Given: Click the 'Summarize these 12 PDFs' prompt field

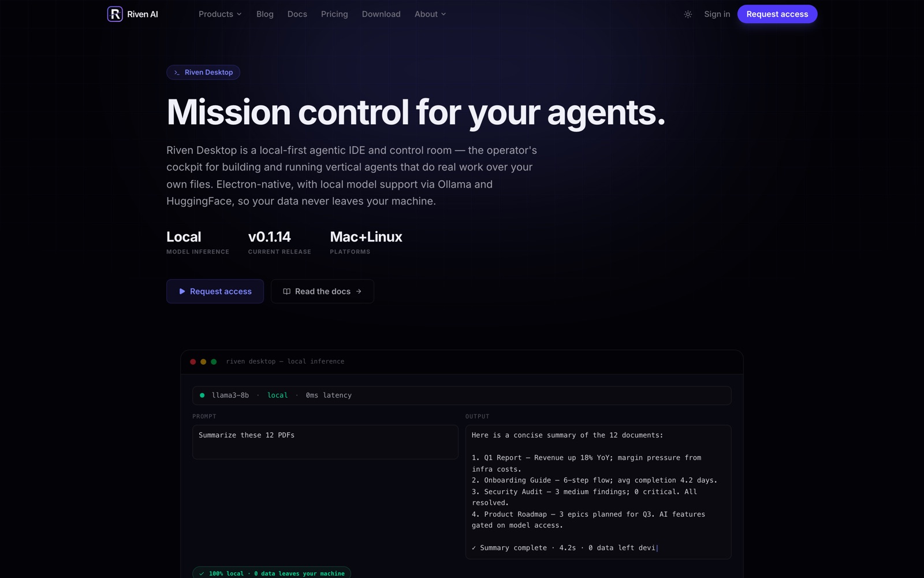Looking at the screenshot, I should tap(325, 442).
